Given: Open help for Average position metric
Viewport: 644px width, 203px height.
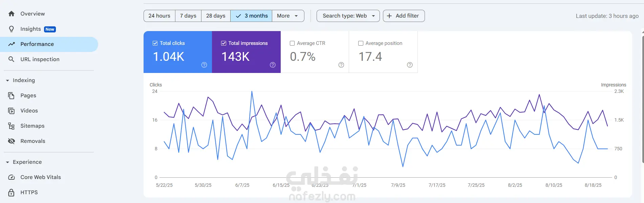Looking at the screenshot, I should (x=410, y=65).
